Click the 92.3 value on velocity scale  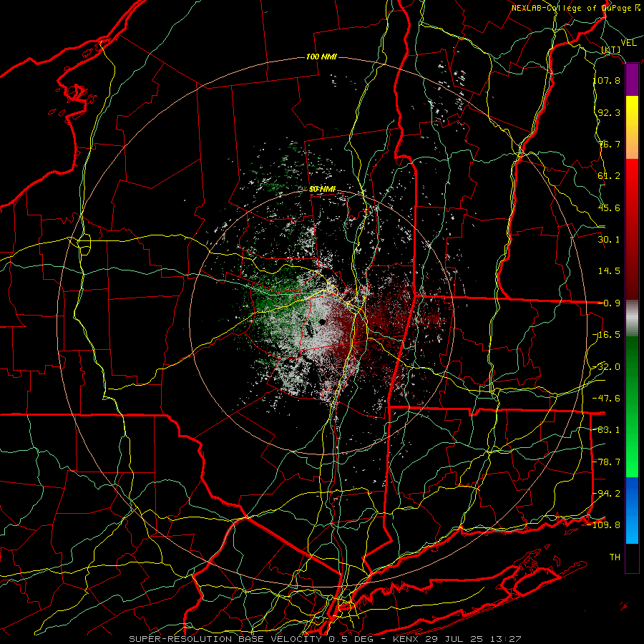pyautogui.click(x=609, y=112)
